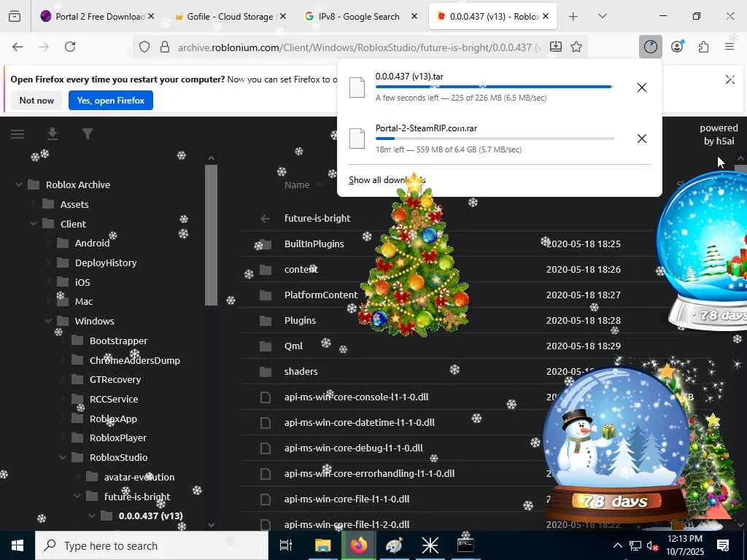The image size is (747, 560).
Task: Open the Qml folder
Action: 293,346
